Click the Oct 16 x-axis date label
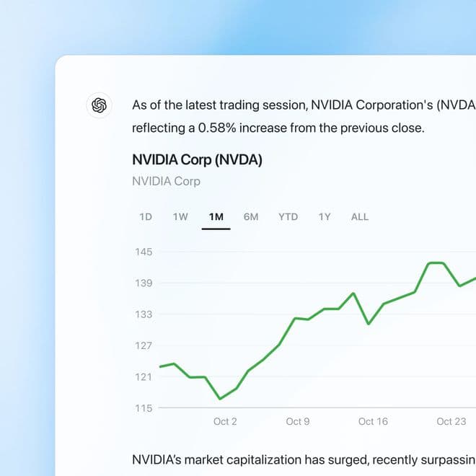Image resolution: width=476 pixels, height=476 pixels. point(373,421)
